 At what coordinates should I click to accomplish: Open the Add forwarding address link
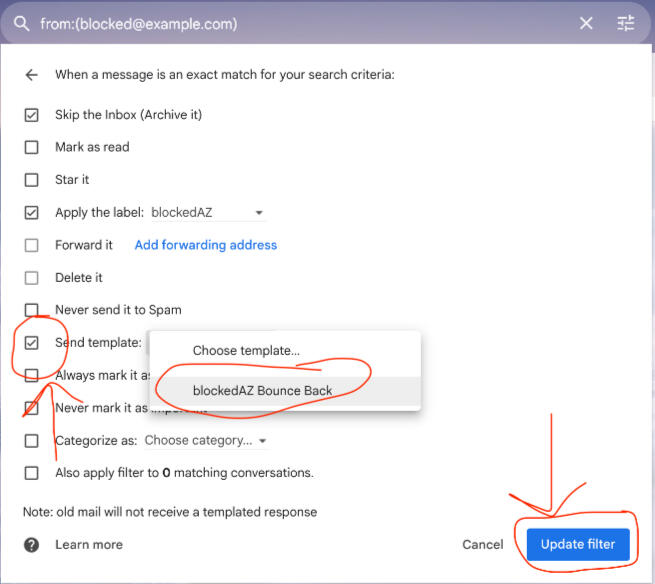[206, 245]
